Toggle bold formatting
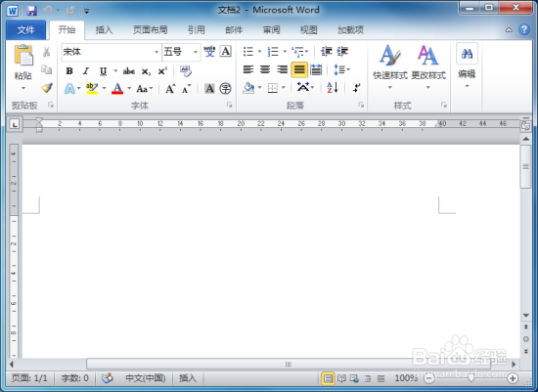 [69, 71]
